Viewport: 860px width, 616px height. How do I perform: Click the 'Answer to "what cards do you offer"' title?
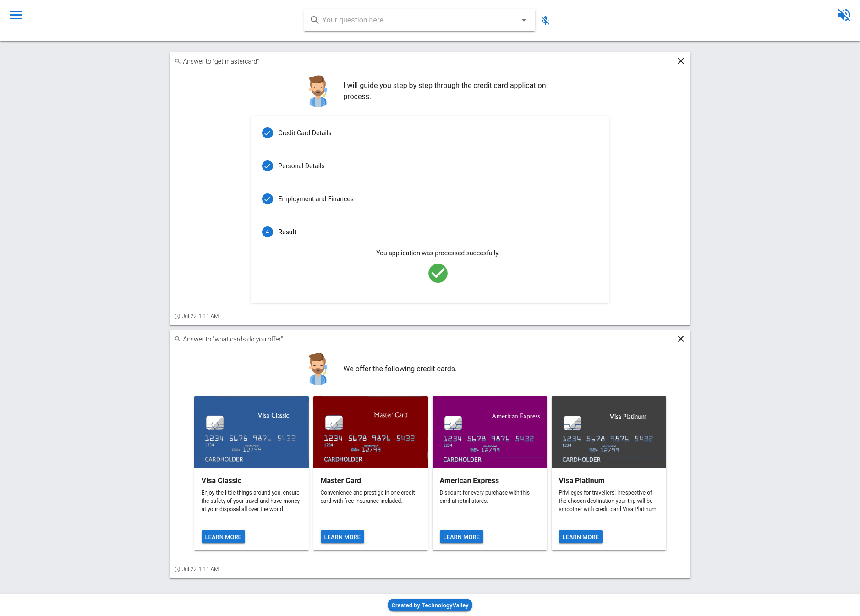click(233, 339)
